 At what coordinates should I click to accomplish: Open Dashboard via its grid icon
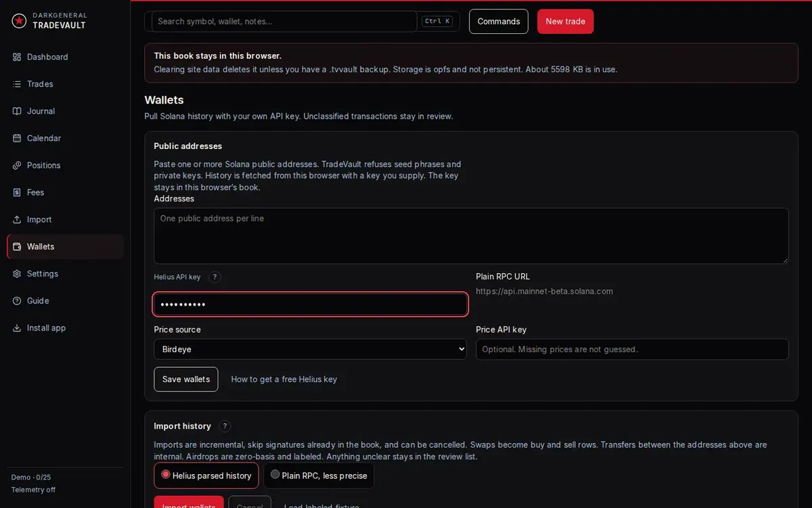pos(17,57)
